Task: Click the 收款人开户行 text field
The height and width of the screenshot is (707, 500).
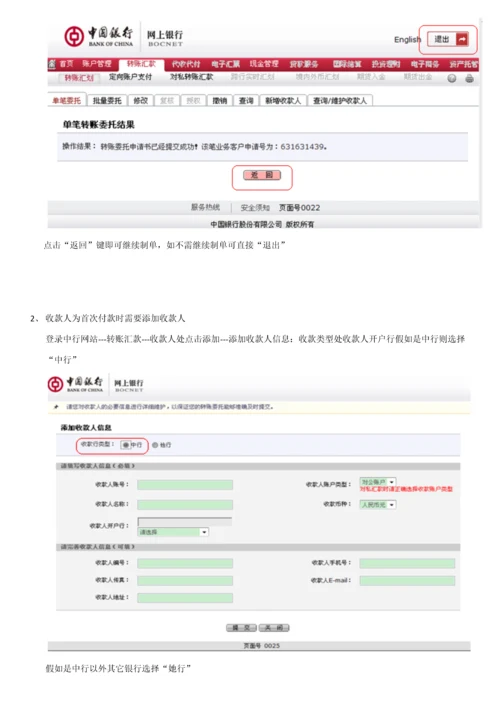Action: coord(185,522)
